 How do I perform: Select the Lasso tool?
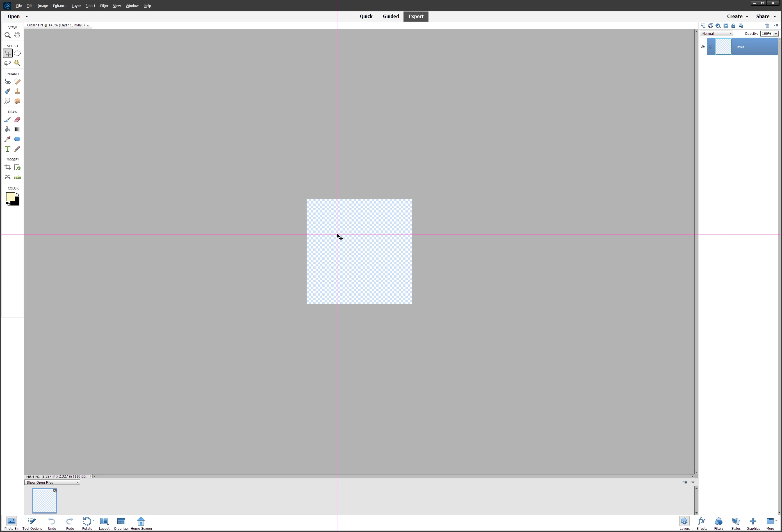(7, 63)
